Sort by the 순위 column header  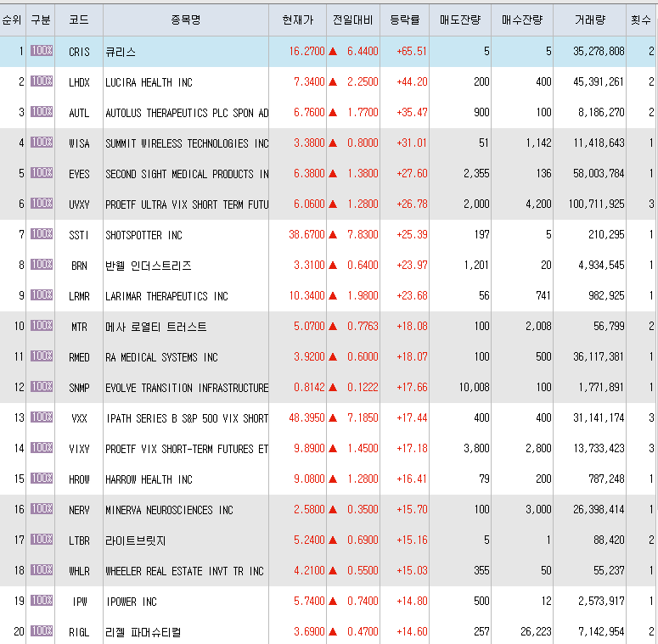click(13, 20)
